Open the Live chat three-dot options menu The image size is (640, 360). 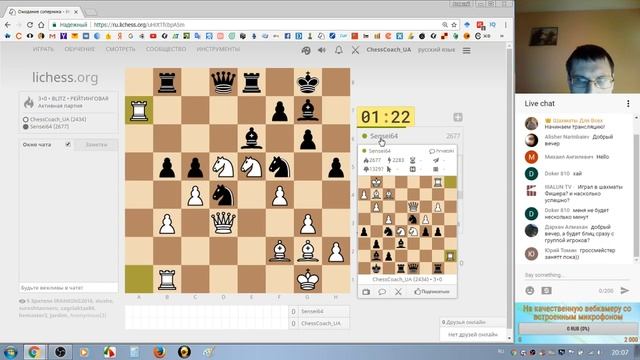coord(628,104)
